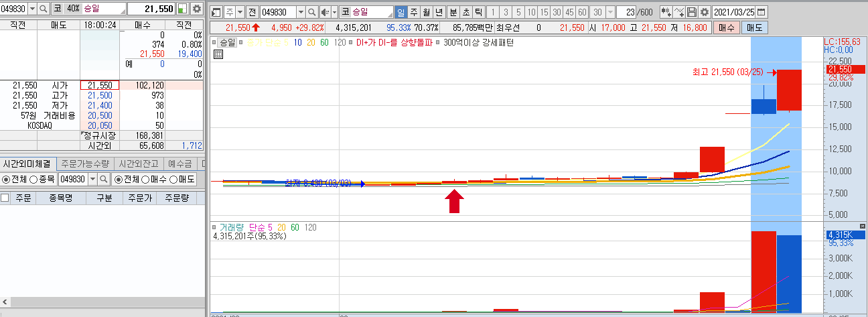
Task: Click the date field 2021/03/25
Action: [734, 12]
